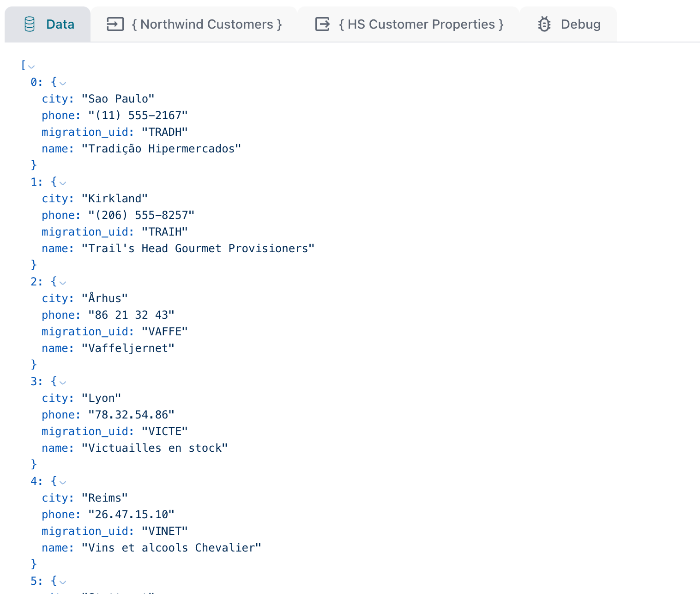Select name "Trail's Head Gourmet Provisioners"

[198, 249]
